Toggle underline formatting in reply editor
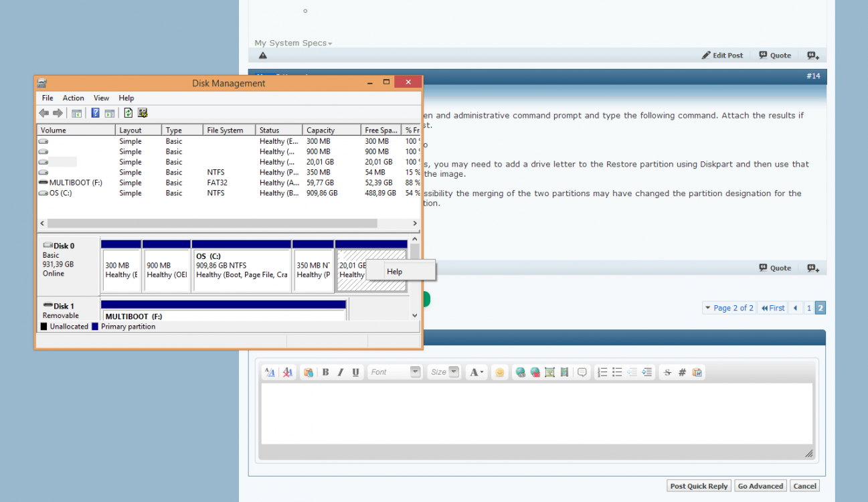 click(355, 372)
